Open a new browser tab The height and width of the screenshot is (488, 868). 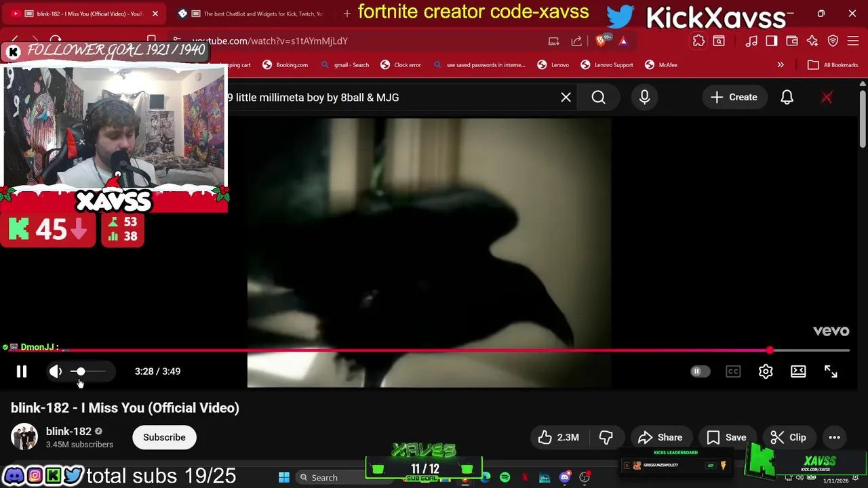point(347,13)
